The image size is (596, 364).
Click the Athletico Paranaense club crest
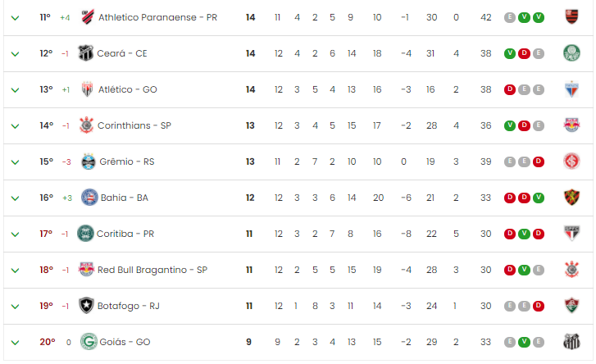88,17
